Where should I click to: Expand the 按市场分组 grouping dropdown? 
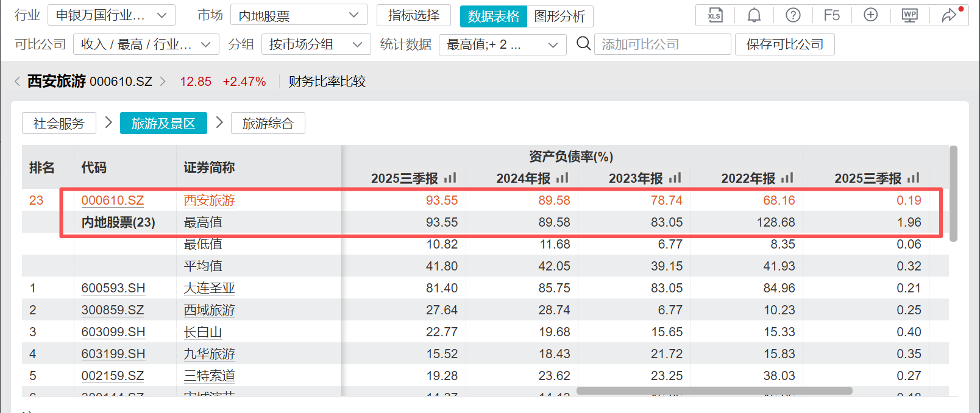point(316,44)
